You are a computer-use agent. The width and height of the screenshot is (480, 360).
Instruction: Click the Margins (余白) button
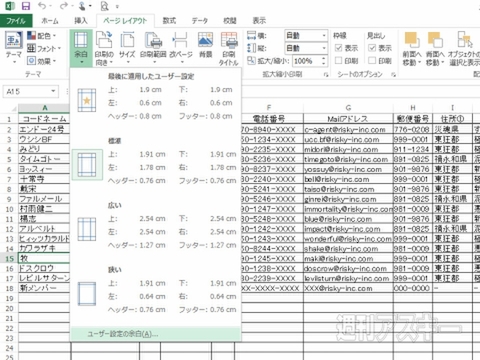tap(81, 48)
